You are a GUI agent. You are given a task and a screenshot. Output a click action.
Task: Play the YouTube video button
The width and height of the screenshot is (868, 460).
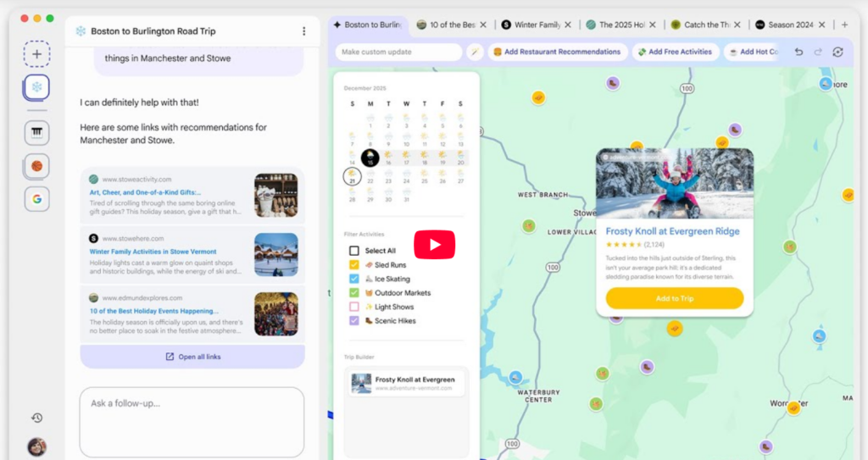coord(434,245)
